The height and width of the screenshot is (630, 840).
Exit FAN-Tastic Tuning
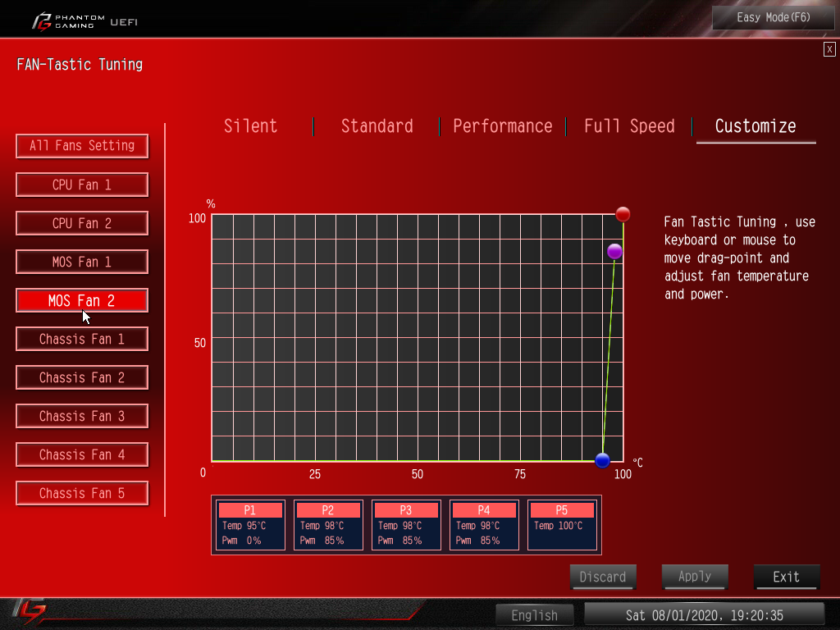pyautogui.click(x=787, y=577)
